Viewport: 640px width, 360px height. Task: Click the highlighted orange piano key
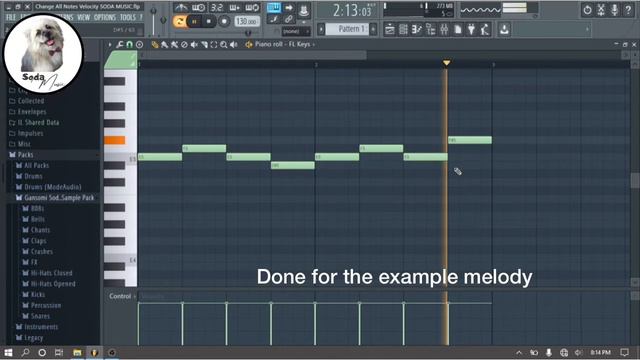(115, 140)
